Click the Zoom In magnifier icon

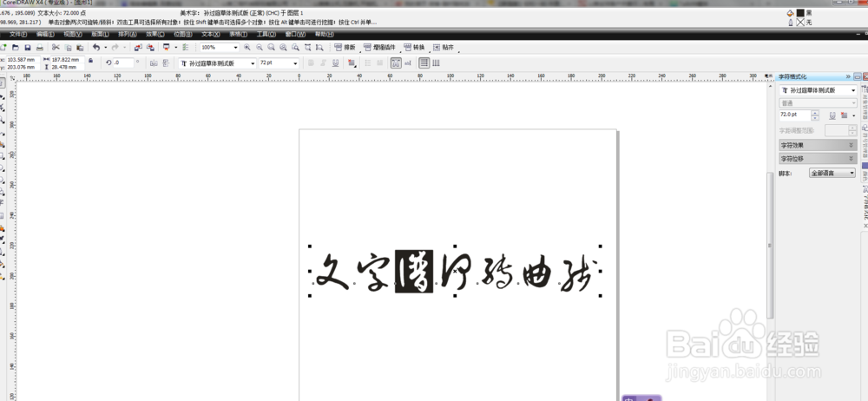(x=247, y=48)
